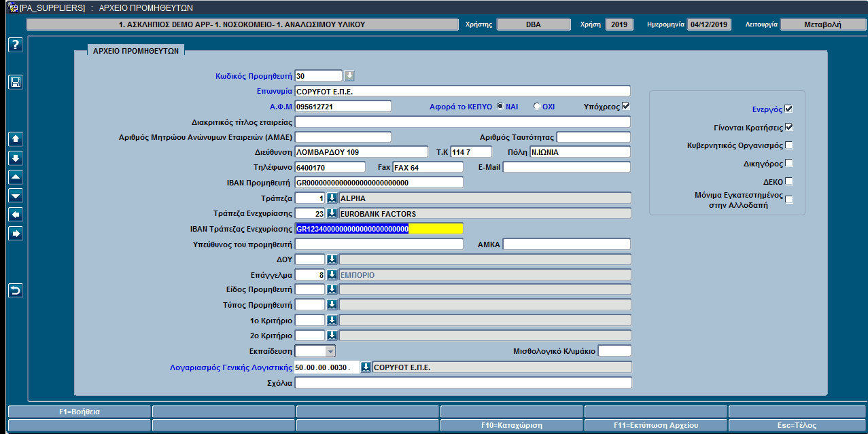This screenshot has width=868, height=434.
Task: Click the down arrow navigation icon
Action: [x=15, y=158]
